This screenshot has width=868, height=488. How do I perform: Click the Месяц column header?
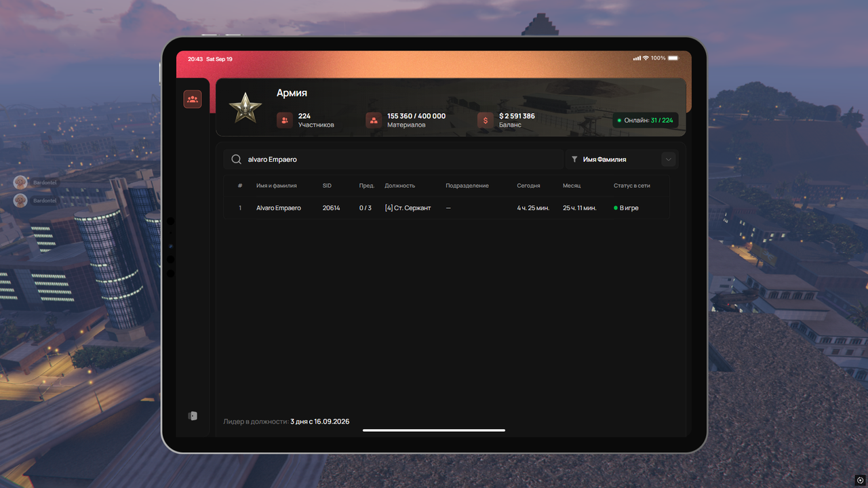coord(572,186)
